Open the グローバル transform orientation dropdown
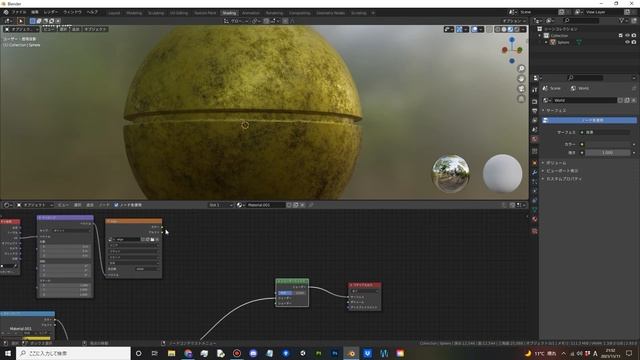Image resolution: width=640 pixels, height=360 pixels. (236, 21)
